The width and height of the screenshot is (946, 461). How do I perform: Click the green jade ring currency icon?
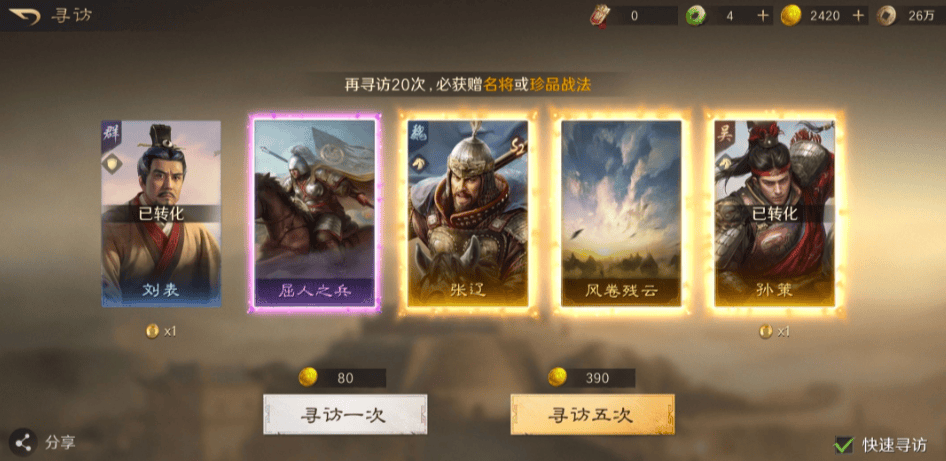tap(696, 16)
